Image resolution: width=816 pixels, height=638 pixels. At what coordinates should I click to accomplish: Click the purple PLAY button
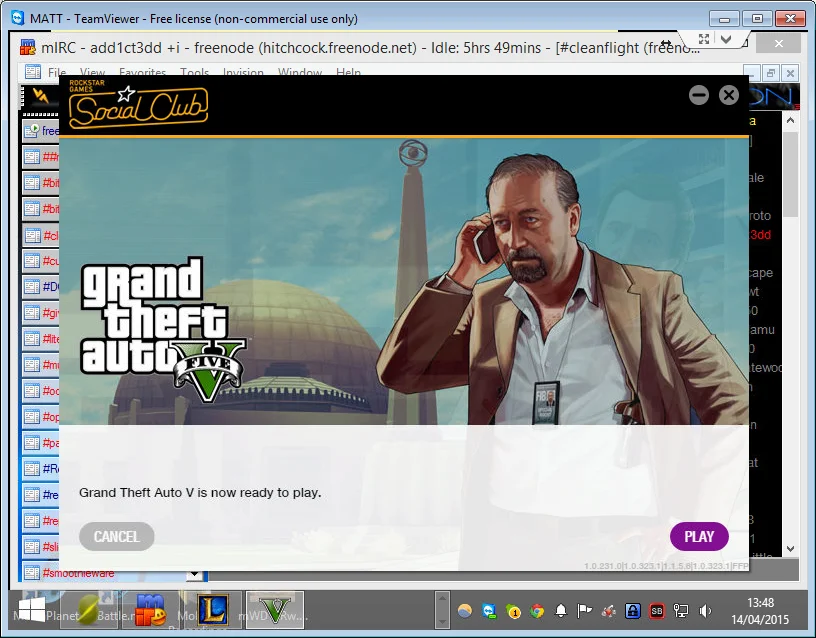pyautogui.click(x=699, y=537)
